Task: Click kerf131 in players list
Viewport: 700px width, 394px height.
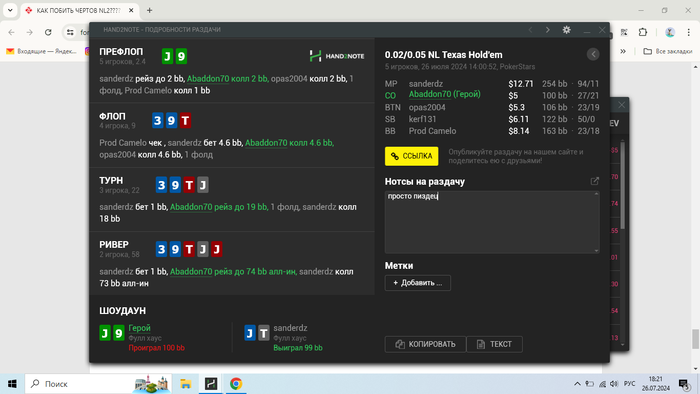Action: click(422, 119)
